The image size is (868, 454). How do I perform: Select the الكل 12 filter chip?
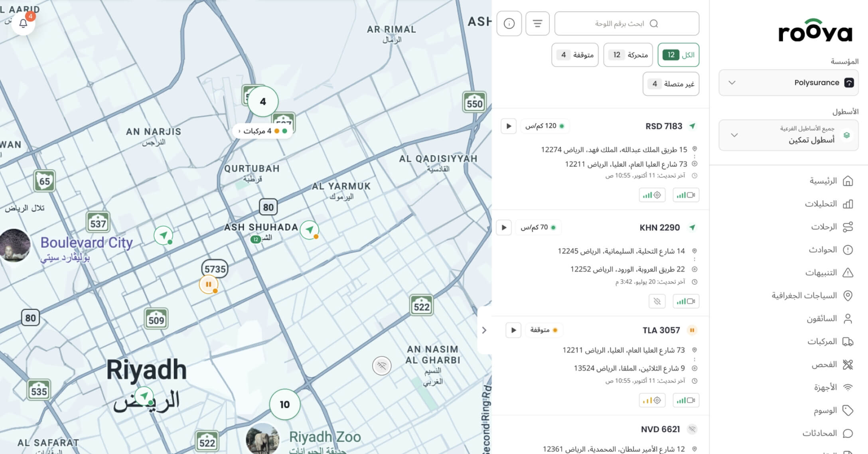point(678,55)
